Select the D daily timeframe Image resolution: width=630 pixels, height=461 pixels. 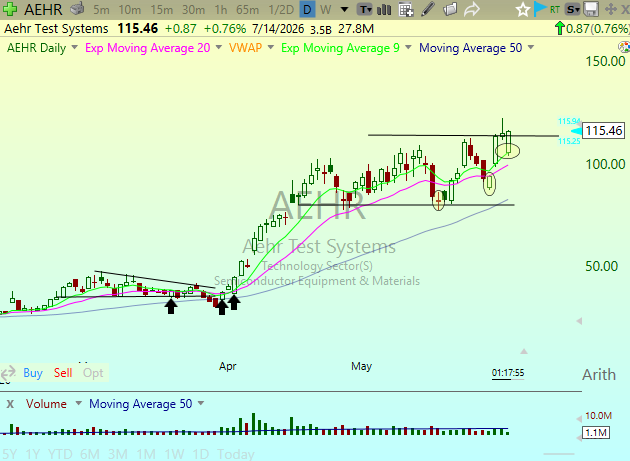[x=307, y=9]
